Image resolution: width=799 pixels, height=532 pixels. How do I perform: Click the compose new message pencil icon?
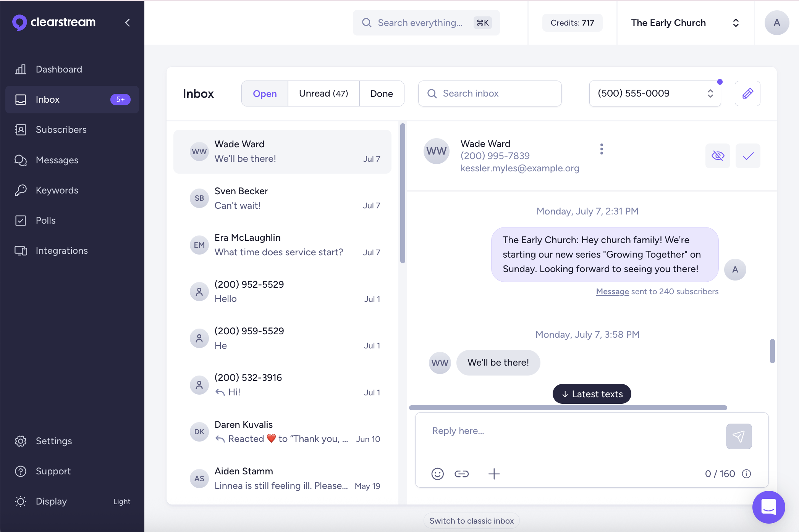point(747,94)
